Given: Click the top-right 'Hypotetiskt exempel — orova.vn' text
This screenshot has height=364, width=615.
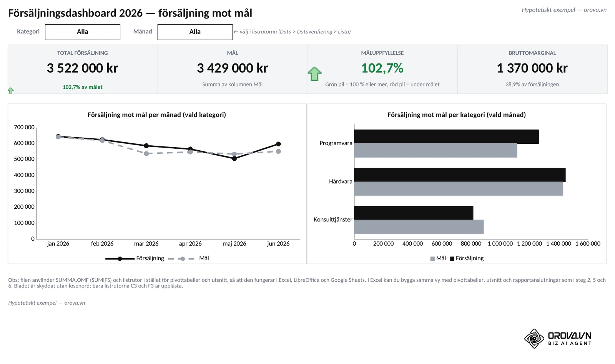Looking at the screenshot, I should [x=564, y=10].
